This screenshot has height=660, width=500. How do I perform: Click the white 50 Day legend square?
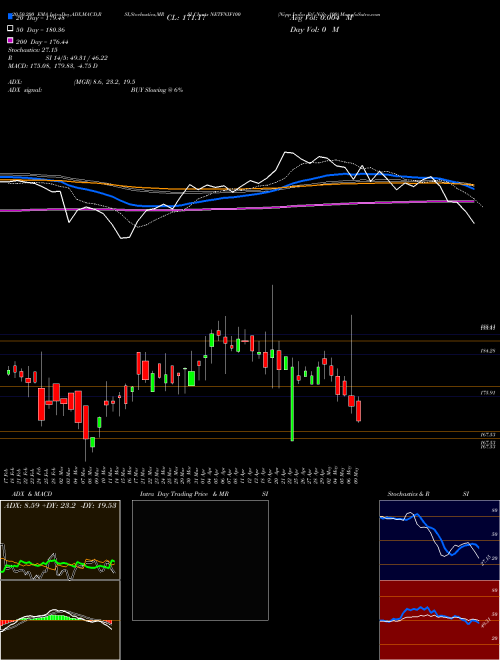11,29
